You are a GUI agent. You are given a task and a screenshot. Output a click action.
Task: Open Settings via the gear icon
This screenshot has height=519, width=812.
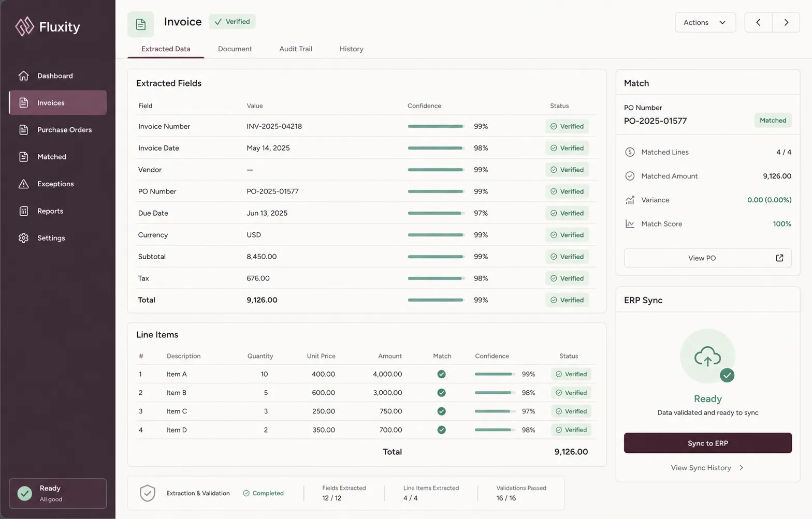(23, 238)
